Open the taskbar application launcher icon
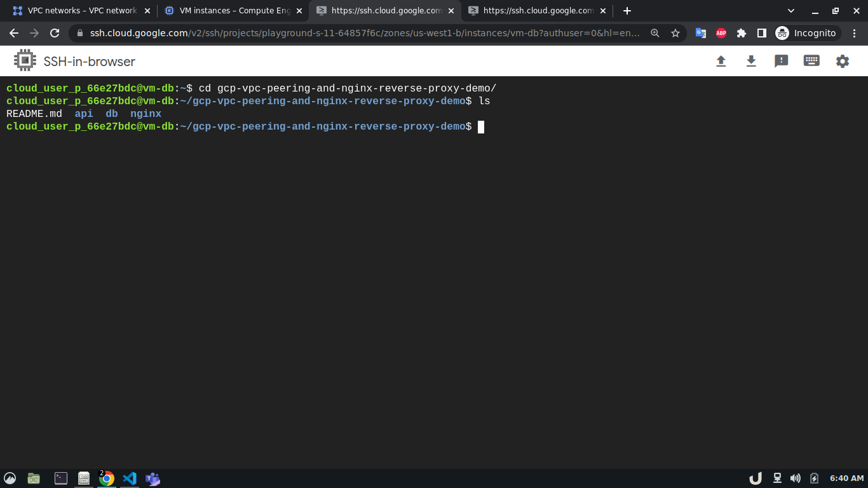This screenshot has height=488, width=868. [10, 478]
